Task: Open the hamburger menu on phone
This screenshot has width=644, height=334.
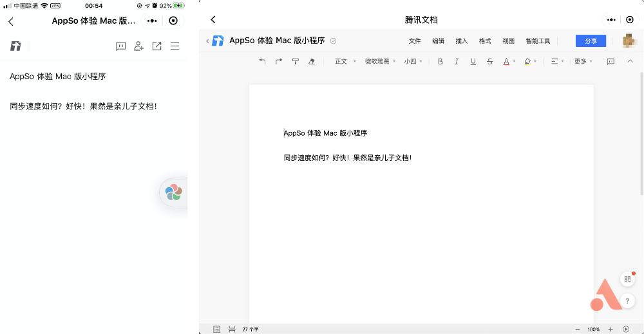Action: point(175,46)
